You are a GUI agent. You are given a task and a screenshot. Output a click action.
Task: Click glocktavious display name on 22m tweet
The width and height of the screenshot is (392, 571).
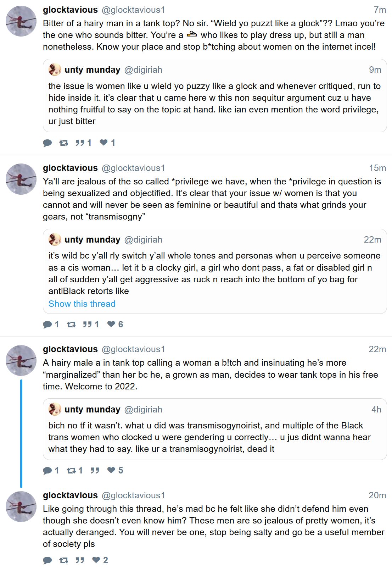click(x=70, y=349)
